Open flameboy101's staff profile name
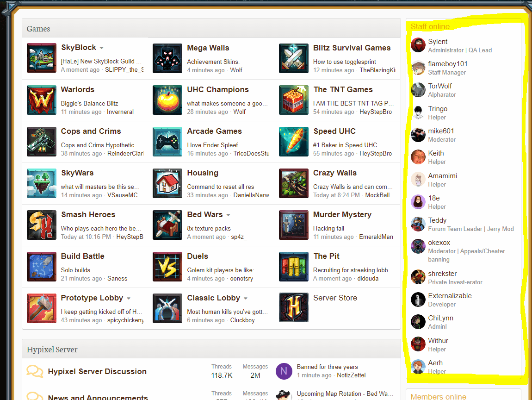Image resolution: width=532 pixels, height=400 pixels. coord(447,64)
